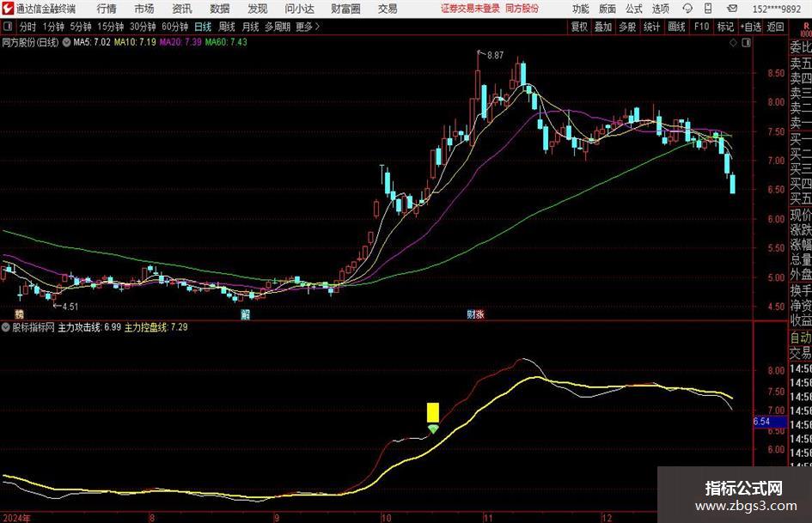Select the 日线 daily period tab
This screenshot has height=523, width=812.
tap(203, 27)
